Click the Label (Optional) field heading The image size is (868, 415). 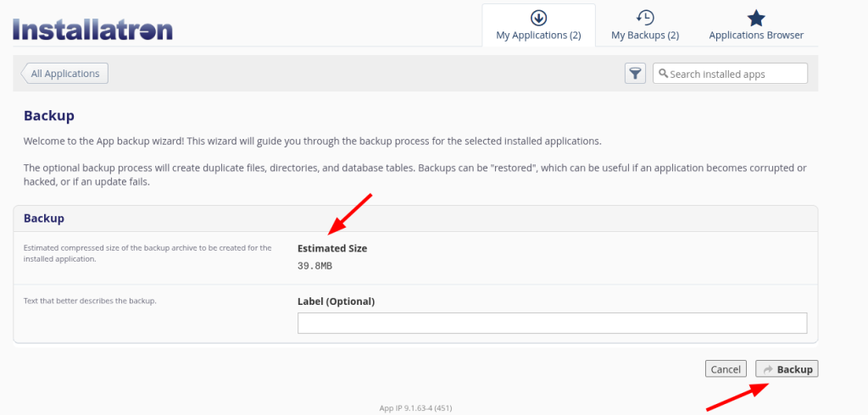coord(336,302)
